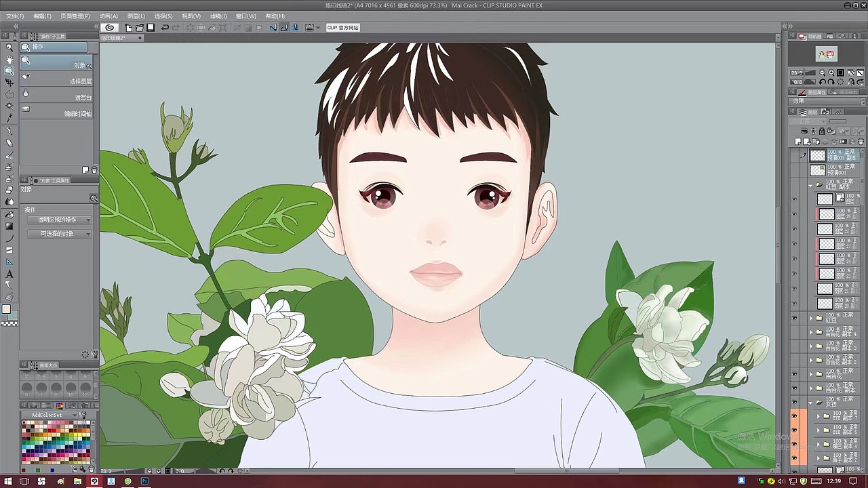This screenshot has height=488, width=868.
Task: Toggle visibility of 女孩 folder layer
Action: pyautogui.click(x=795, y=402)
